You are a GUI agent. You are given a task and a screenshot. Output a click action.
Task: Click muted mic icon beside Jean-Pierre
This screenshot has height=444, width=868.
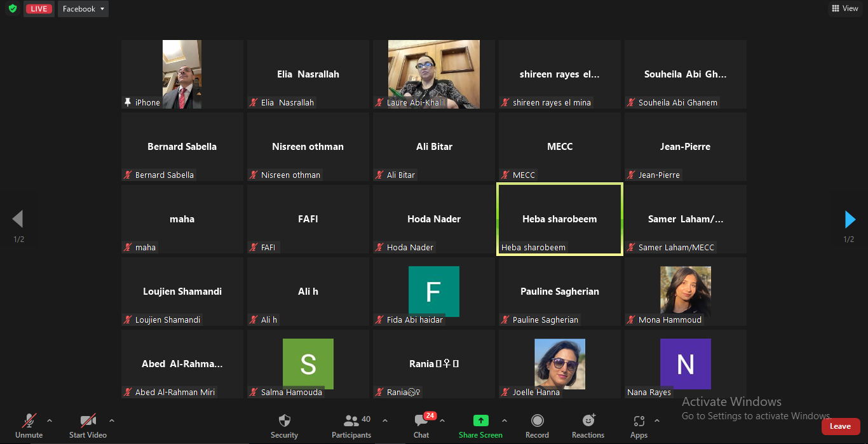[631, 175]
